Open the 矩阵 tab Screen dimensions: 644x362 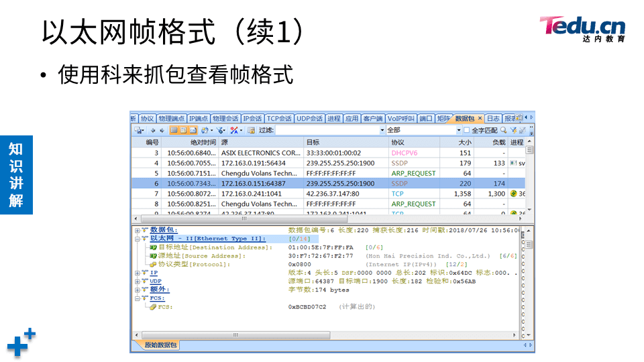pyautogui.click(x=443, y=119)
